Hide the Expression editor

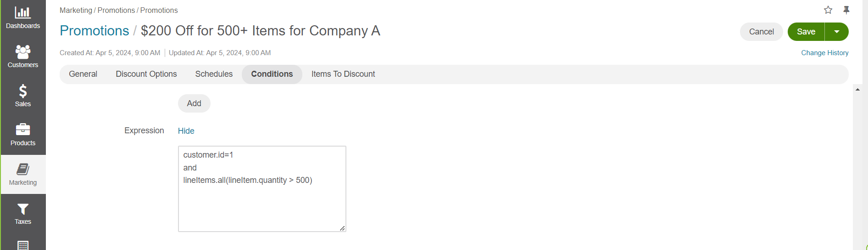(x=186, y=131)
